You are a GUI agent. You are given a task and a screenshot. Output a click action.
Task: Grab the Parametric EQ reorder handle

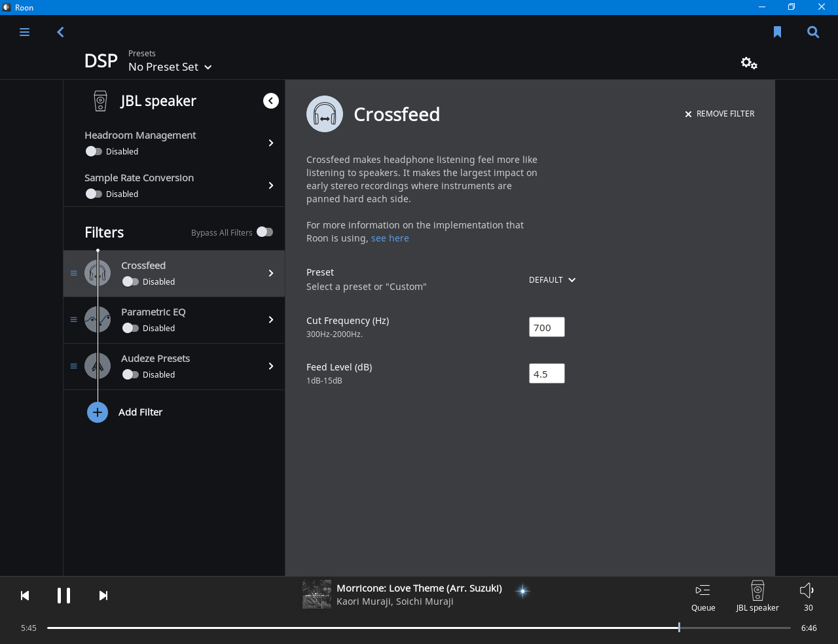[74, 319]
